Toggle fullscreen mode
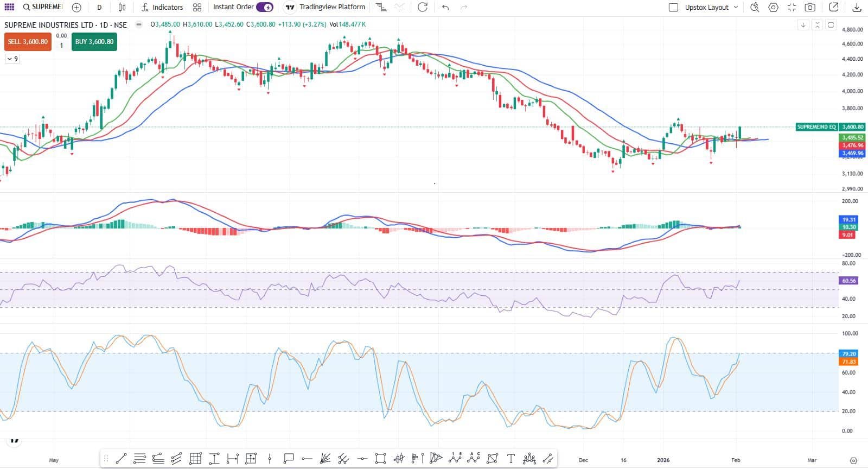This screenshot has width=868, height=469. coord(792,7)
